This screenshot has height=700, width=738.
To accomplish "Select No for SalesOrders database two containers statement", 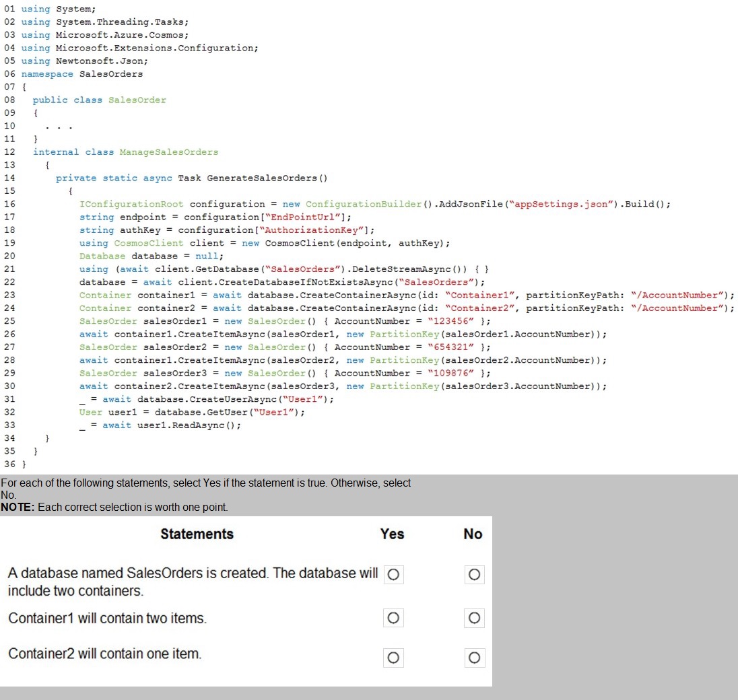I will click(x=474, y=575).
